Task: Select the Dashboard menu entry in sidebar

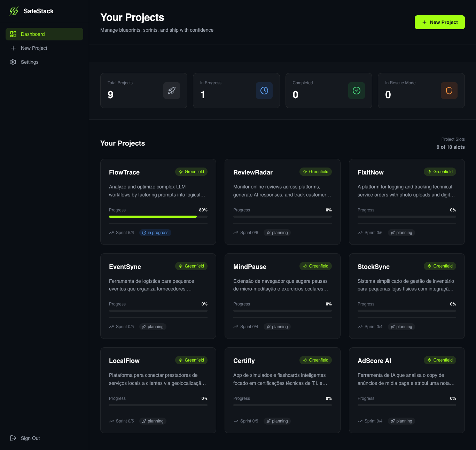Action: click(x=33, y=34)
